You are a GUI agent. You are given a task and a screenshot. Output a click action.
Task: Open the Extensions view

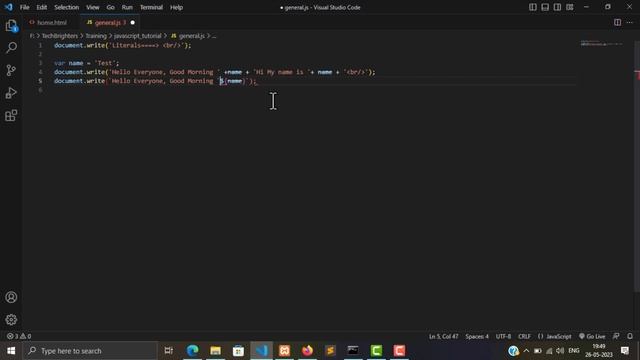pyautogui.click(x=11, y=116)
